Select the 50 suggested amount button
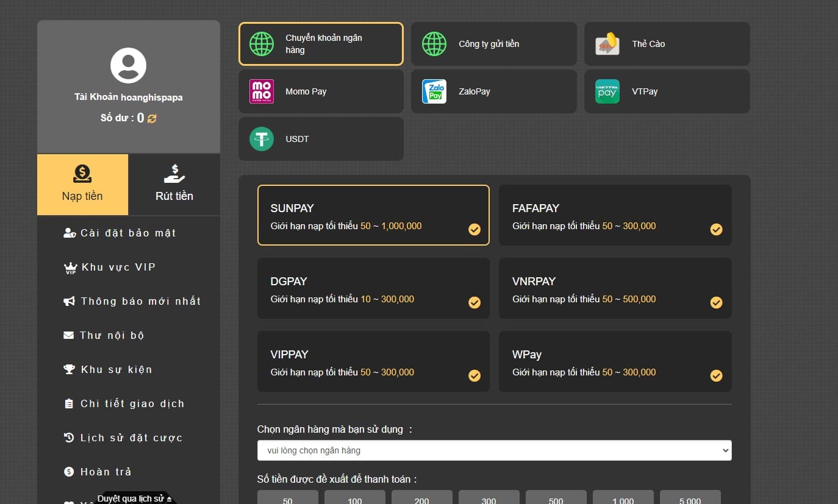Viewport: 838px width, 504px height. tap(288, 497)
